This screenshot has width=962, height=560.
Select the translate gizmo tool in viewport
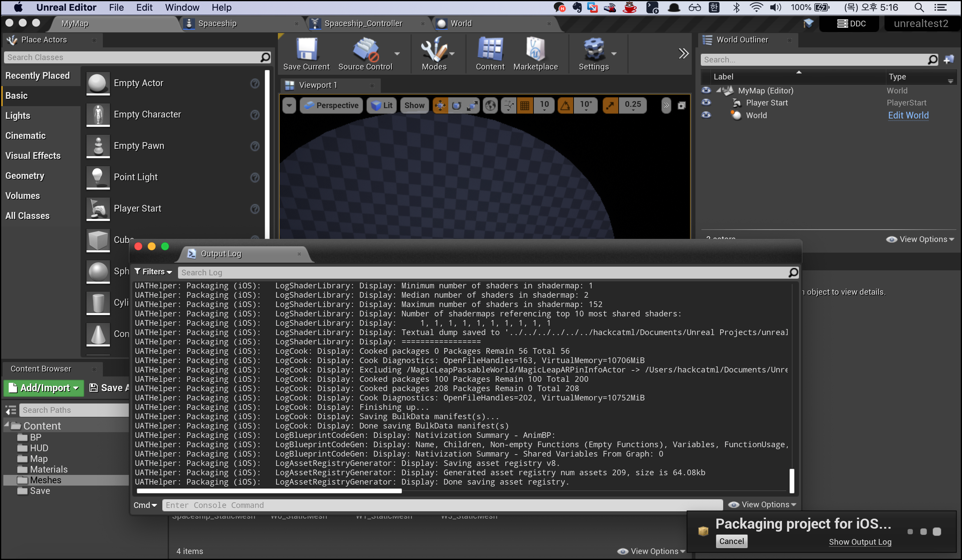440,106
